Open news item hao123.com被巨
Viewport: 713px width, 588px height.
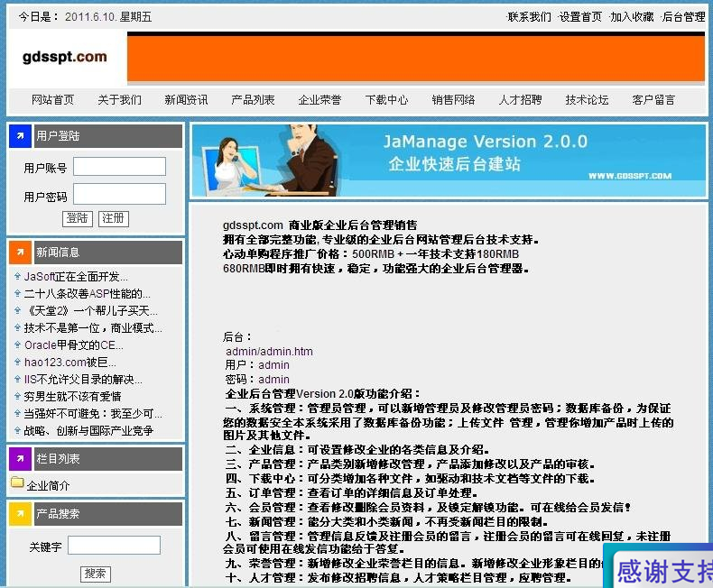click(70, 363)
